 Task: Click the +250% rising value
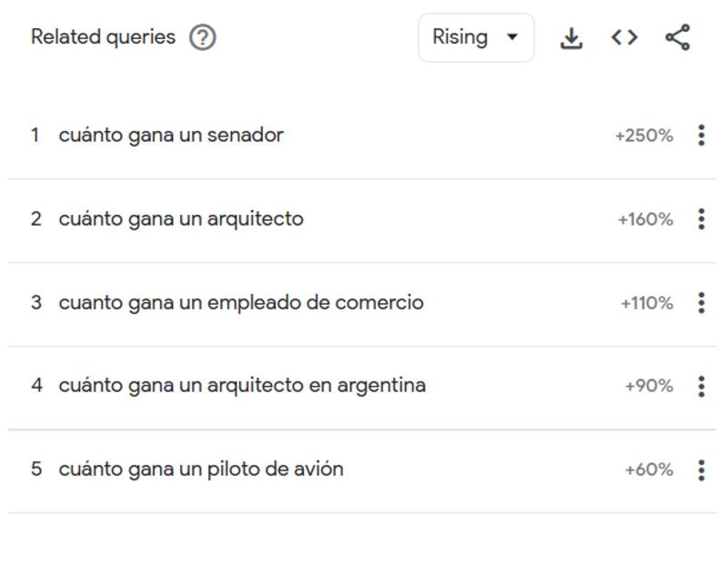644,136
